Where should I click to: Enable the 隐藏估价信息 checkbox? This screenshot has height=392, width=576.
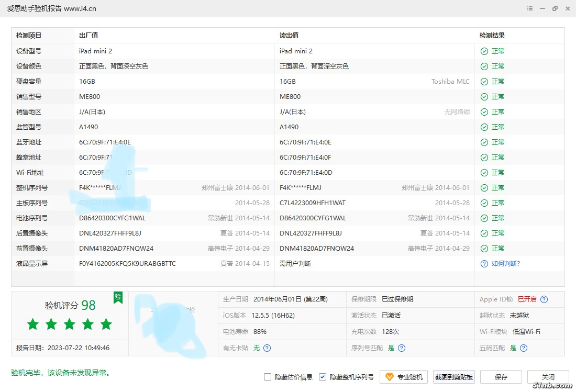(268, 377)
